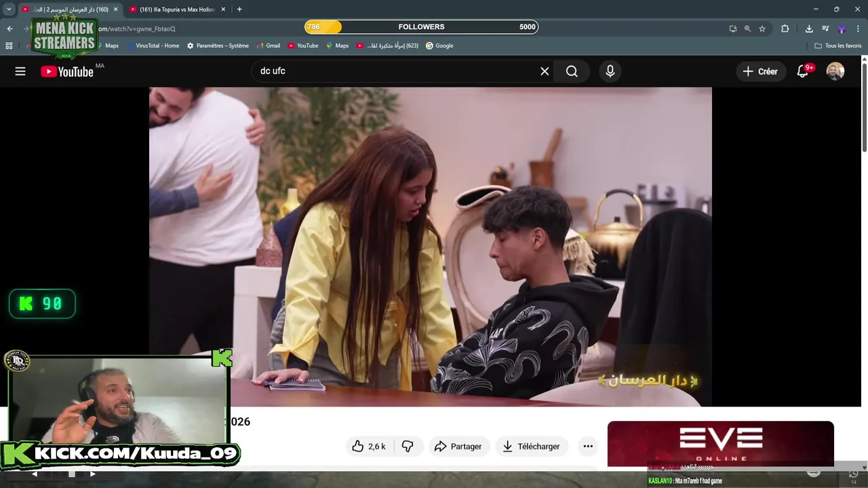Viewport: 868px width, 488px height.
Task: Click the zoom magnifier in address bar
Action: click(747, 28)
